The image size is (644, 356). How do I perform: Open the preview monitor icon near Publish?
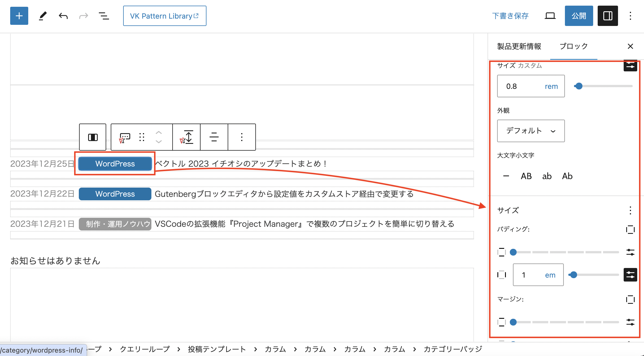click(550, 16)
